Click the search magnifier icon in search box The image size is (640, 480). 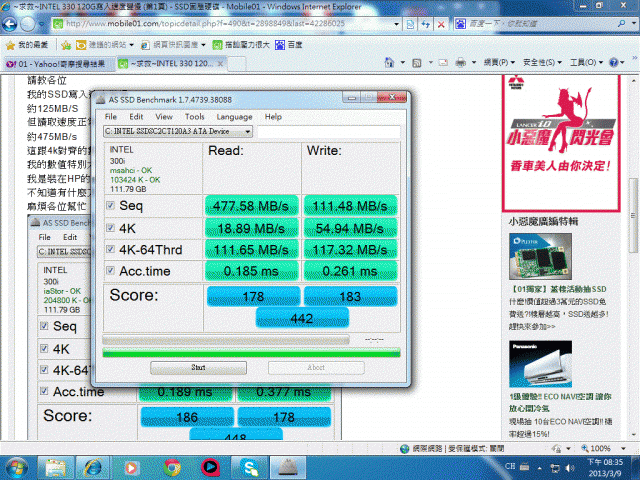pyautogui.click(x=622, y=24)
